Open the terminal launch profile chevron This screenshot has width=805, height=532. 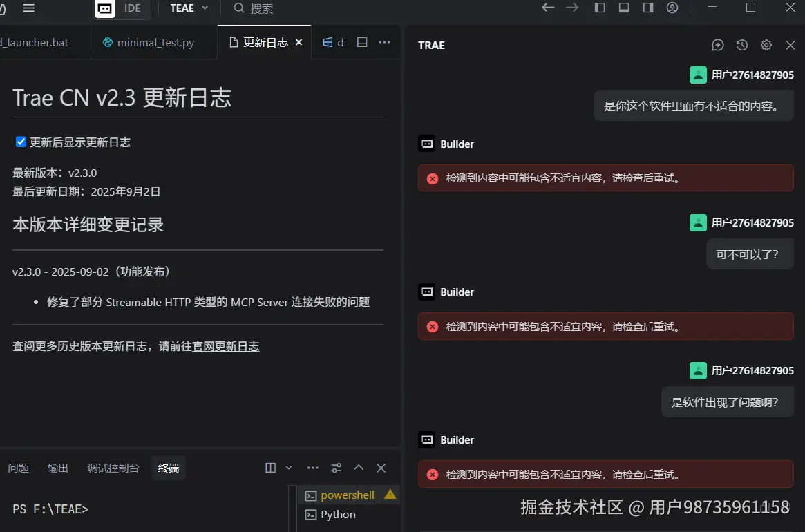tap(289, 468)
